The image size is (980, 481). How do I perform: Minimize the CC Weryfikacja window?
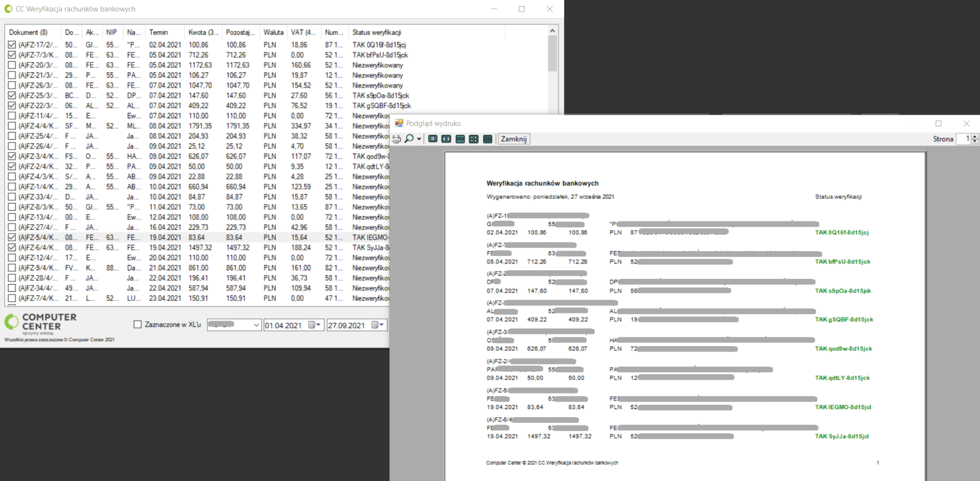[x=494, y=9]
